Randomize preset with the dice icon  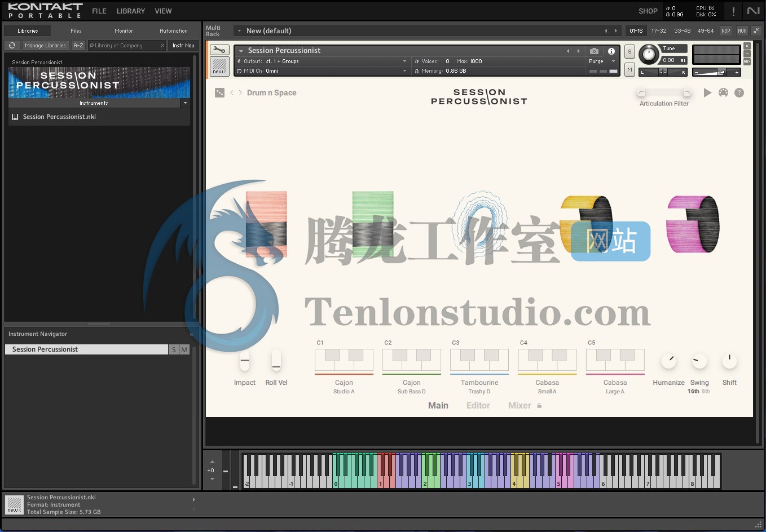pos(220,92)
